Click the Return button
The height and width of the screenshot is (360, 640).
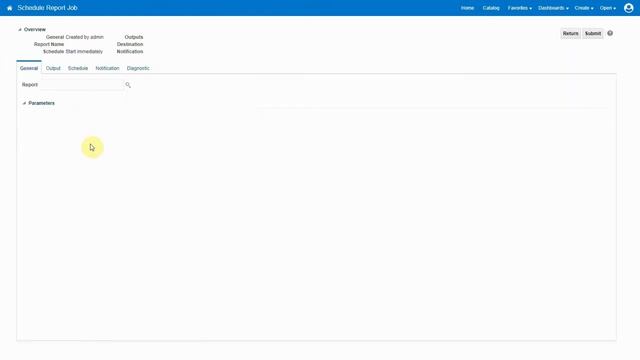click(570, 33)
